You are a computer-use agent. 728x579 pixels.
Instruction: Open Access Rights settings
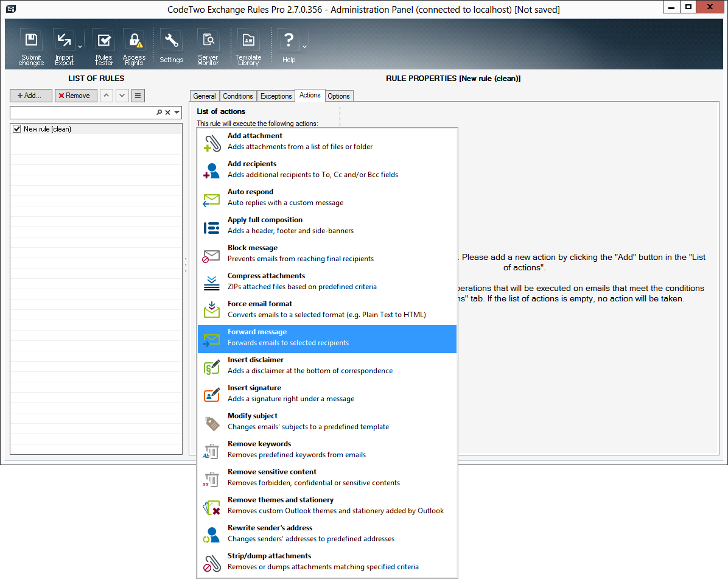coord(134,41)
